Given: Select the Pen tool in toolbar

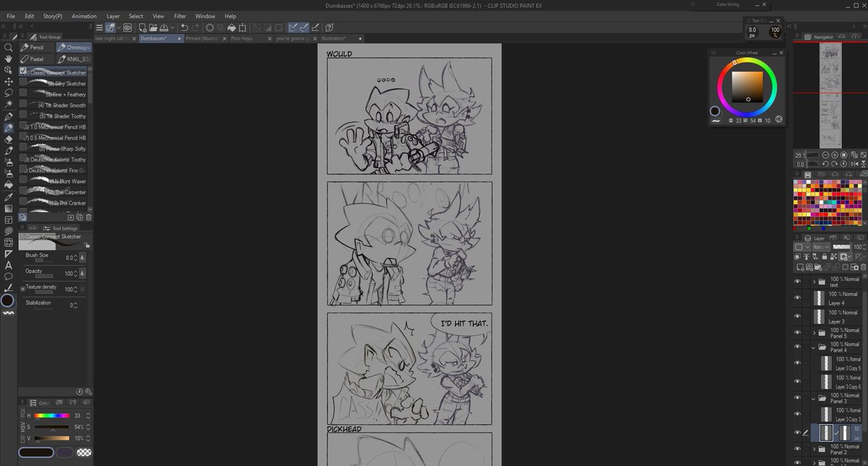Looking at the screenshot, I should pyautogui.click(x=8, y=116).
